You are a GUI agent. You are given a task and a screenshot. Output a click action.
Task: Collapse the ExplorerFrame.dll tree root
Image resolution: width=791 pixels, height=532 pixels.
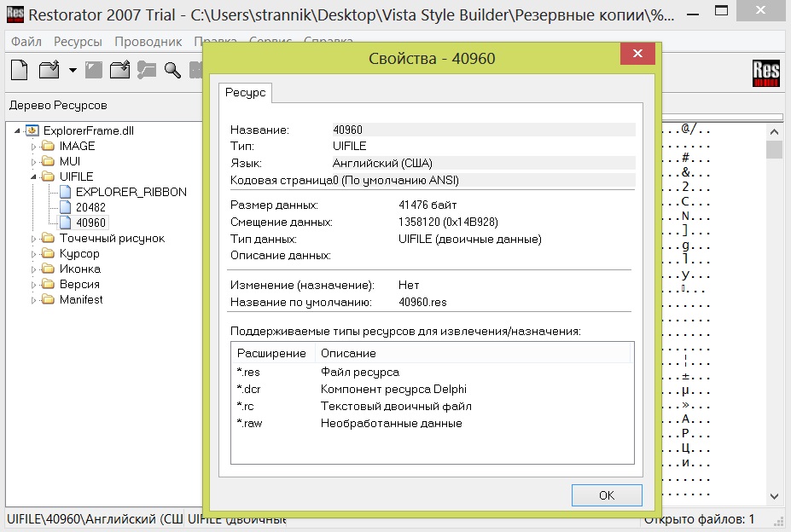point(17,130)
